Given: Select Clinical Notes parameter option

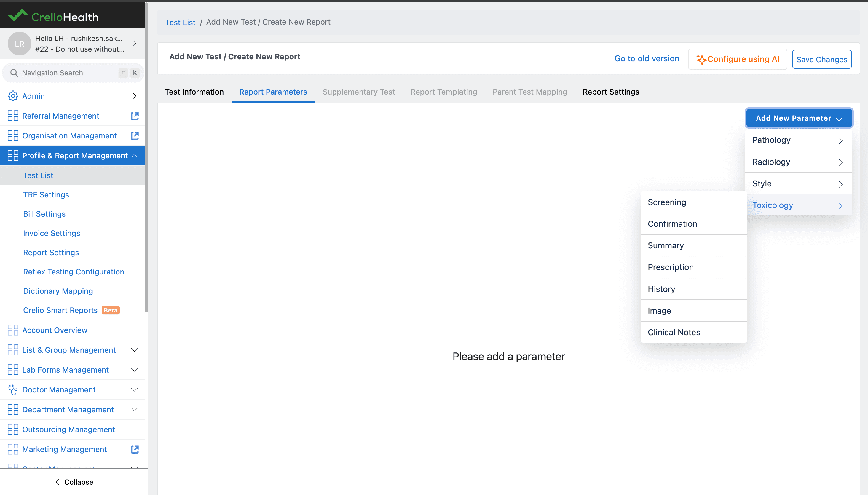Looking at the screenshot, I should click(694, 332).
